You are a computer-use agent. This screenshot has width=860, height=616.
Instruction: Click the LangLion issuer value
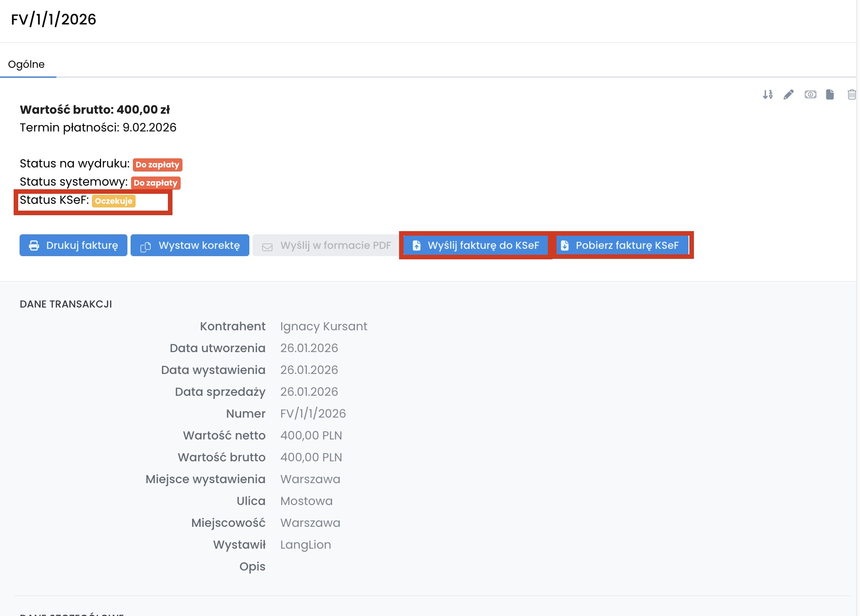point(305,545)
